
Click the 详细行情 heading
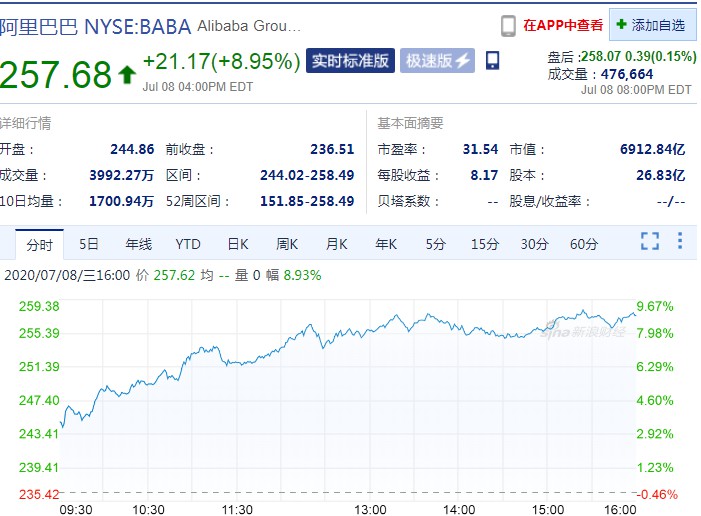pyautogui.click(x=25, y=123)
